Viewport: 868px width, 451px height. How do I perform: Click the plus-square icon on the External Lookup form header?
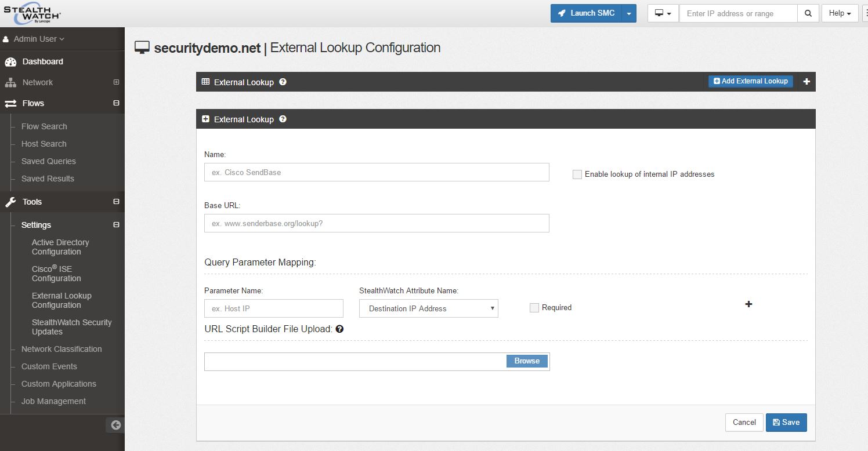[x=205, y=119]
